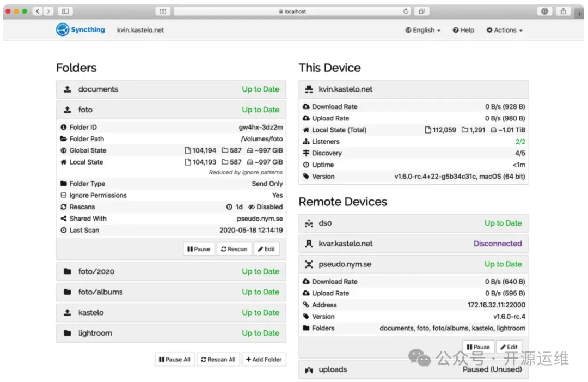The image size is (588, 382).
Task: Click the Paused (Unused) status text
Action: point(492,369)
